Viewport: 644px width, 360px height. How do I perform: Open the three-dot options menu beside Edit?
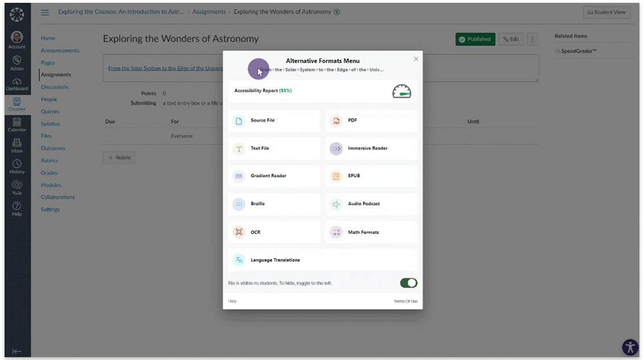(x=532, y=39)
